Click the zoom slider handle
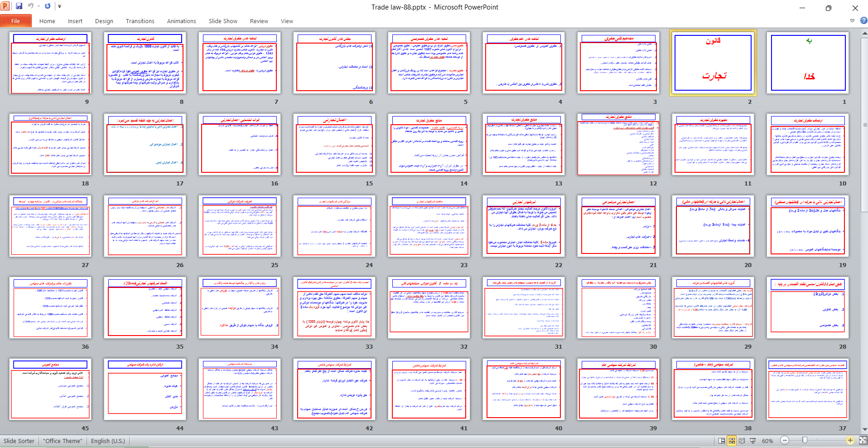 (x=805, y=440)
